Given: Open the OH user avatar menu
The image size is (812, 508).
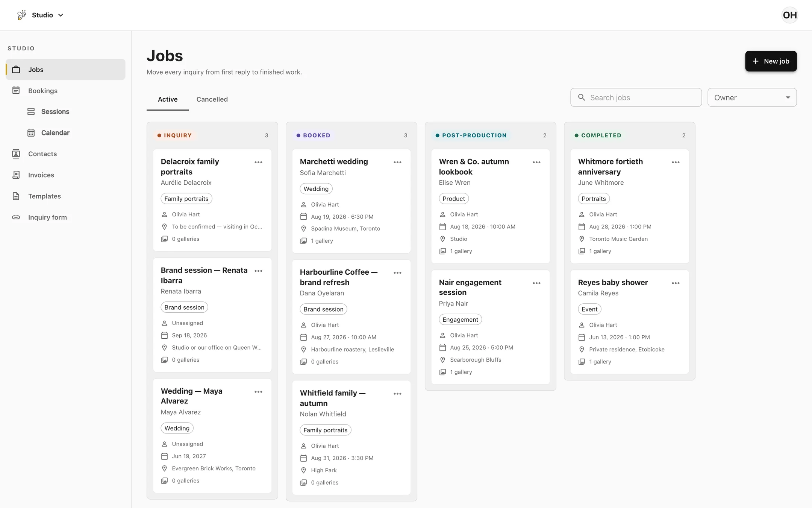Looking at the screenshot, I should (789, 15).
